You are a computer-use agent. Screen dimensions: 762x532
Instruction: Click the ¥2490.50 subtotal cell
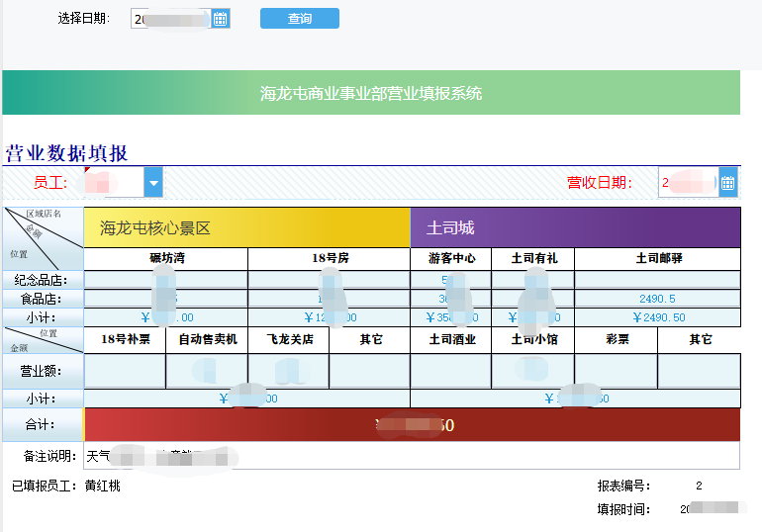[658, 317]
